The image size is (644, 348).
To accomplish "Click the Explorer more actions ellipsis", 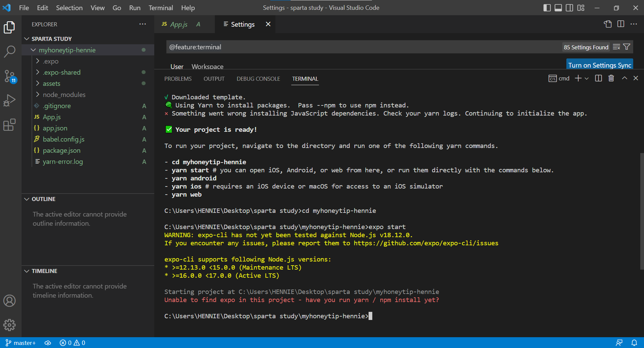I will [143, 24].
